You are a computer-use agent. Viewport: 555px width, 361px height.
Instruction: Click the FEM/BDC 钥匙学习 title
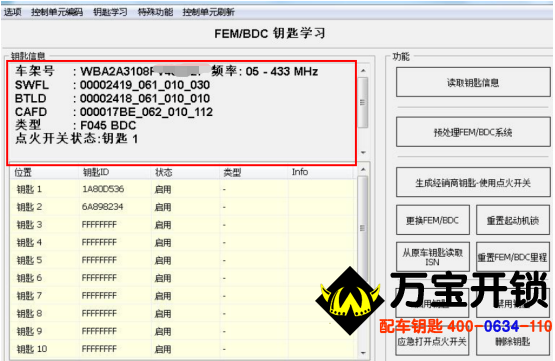pos(270,33)
